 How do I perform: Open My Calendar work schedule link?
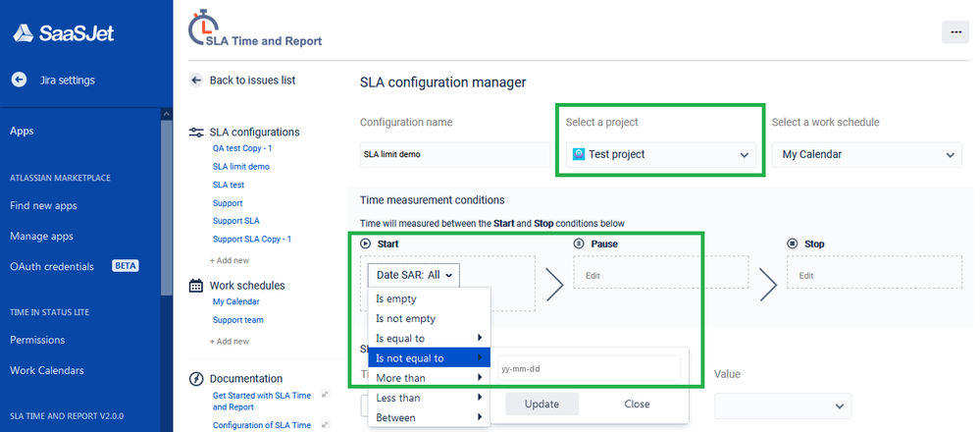(235, 301)
